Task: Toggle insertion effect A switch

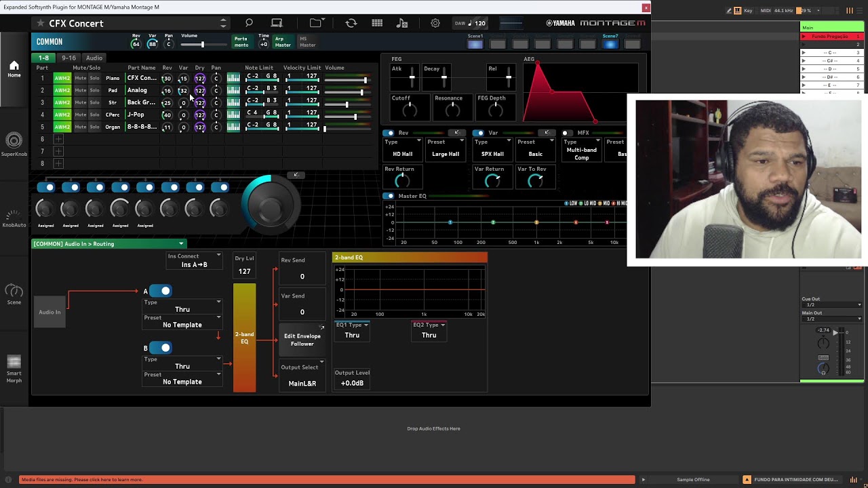Action: point(161,291)
